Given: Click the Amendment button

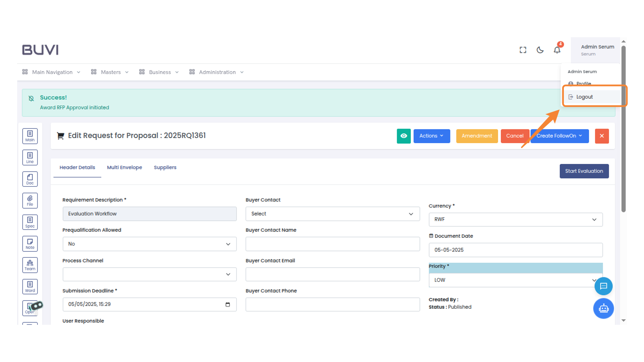Looking at the screenshot, I should coord(476,136).
